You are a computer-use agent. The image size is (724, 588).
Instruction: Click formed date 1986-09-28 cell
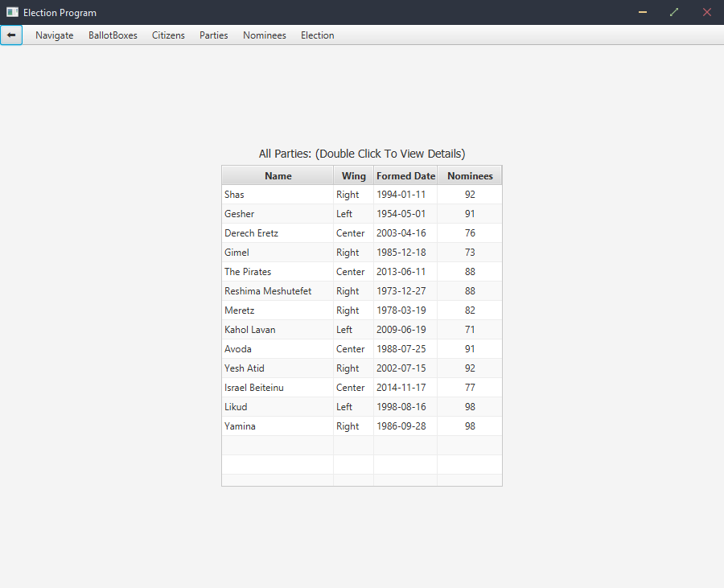[x=405, y=426]
